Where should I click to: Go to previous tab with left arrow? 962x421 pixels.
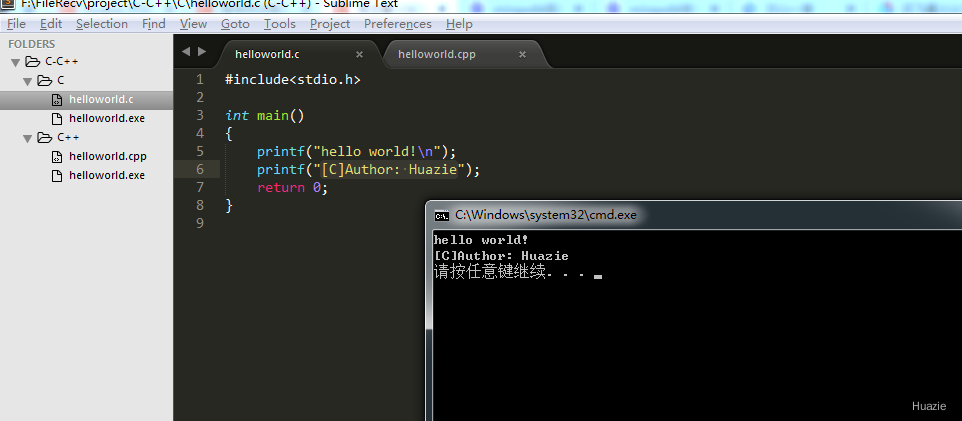point(186,52)
